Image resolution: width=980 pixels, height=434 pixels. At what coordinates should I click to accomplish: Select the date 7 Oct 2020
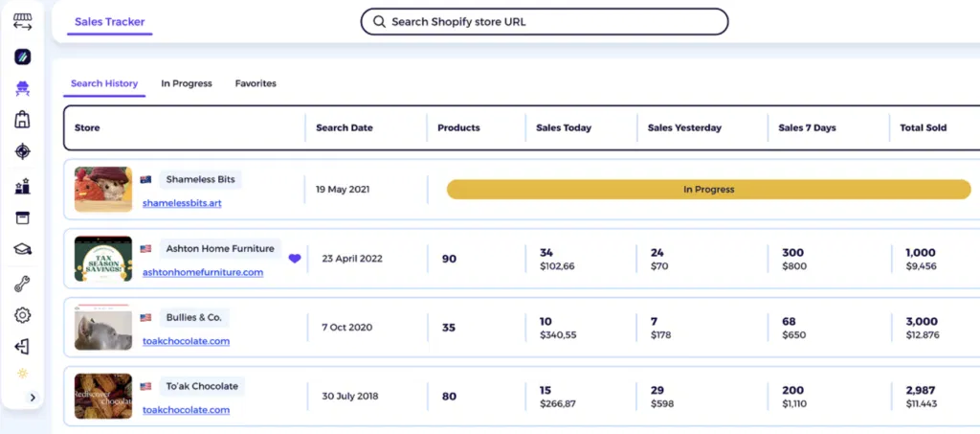coord(346,327)
